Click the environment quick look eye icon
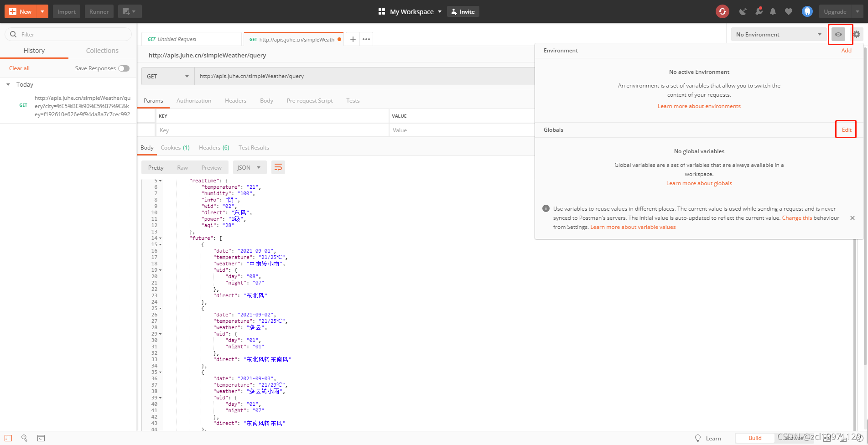The image size is (868, 445). (838, 34)
